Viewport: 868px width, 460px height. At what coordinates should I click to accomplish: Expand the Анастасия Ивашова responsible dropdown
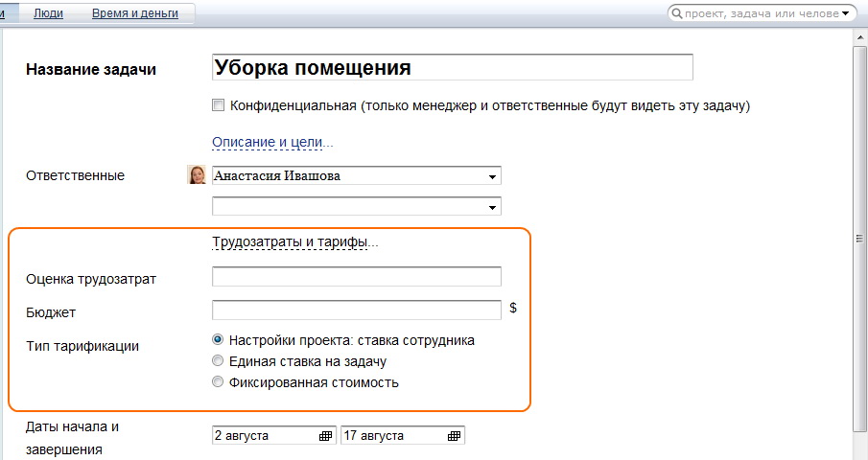click(x=492, y=176)
